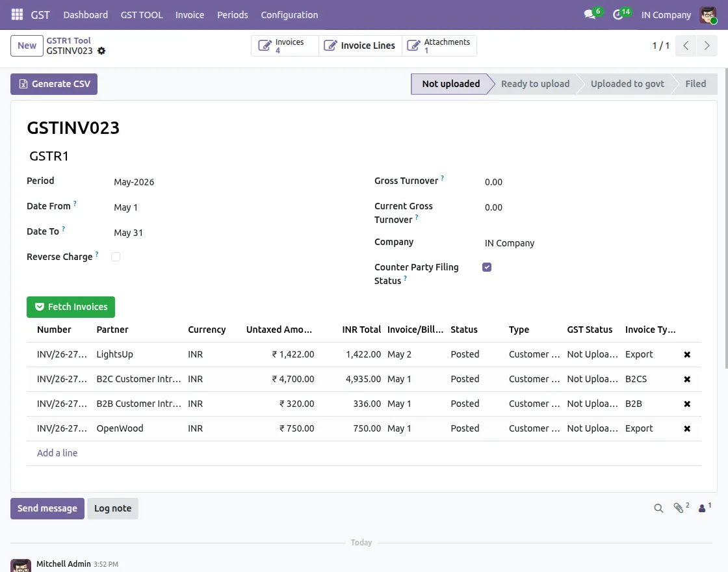Toggle the Reverse Charge checkbox

[x=116, y=257]
